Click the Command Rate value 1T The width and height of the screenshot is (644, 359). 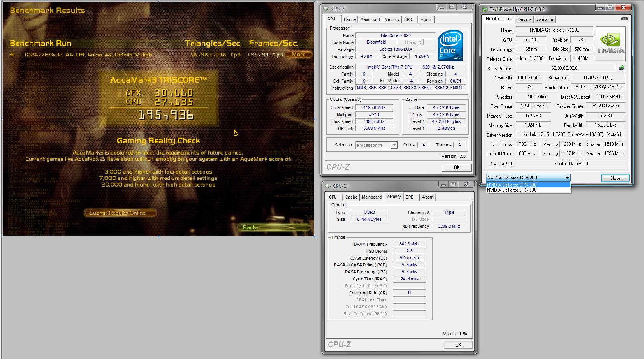point(410,292)
